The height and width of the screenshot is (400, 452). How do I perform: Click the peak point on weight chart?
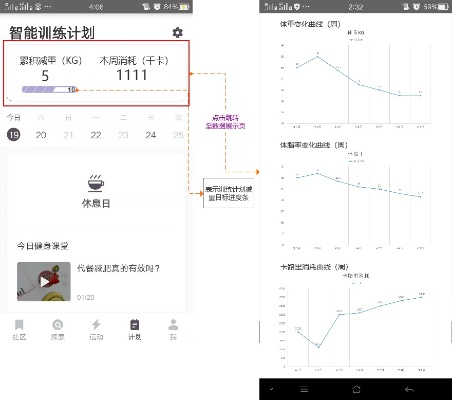(318, 57)
